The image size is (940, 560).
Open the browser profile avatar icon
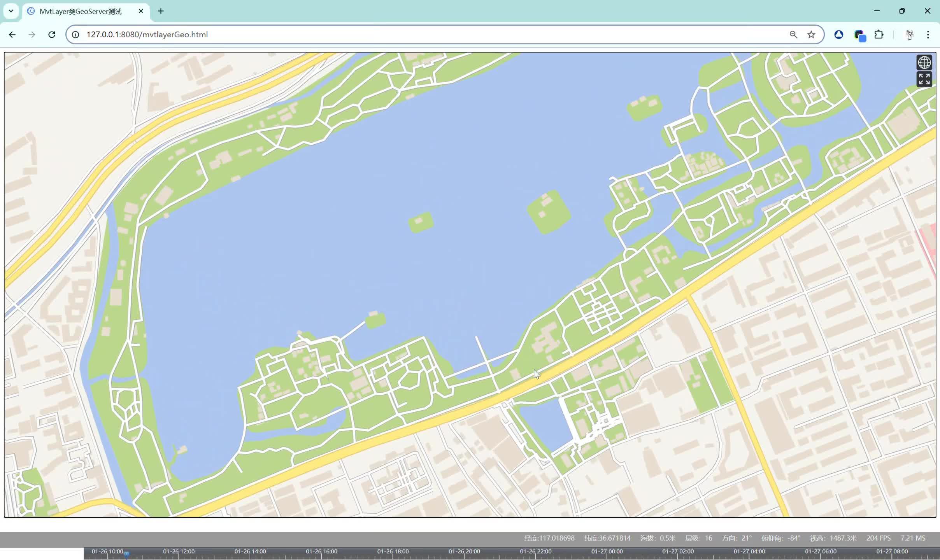coord(909,35)
